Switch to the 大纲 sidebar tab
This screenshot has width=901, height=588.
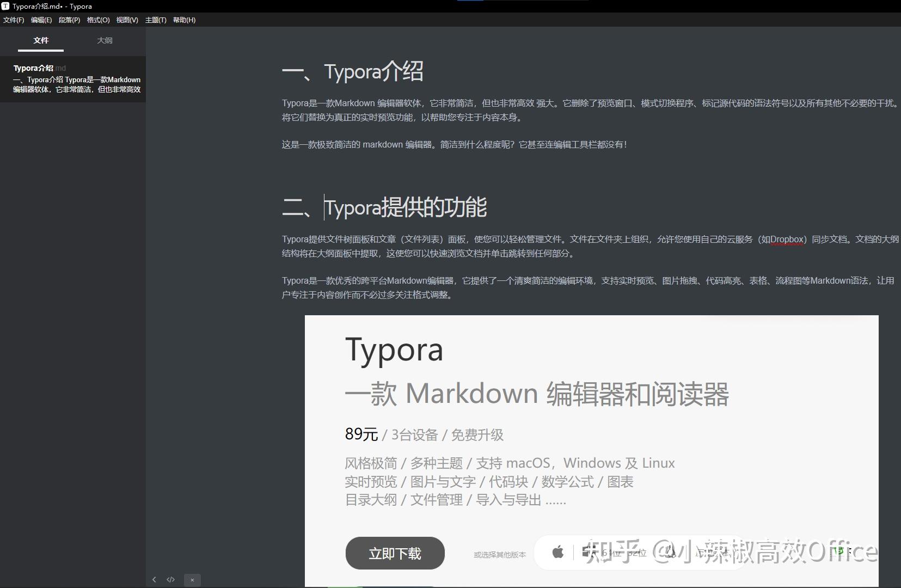click(x=105, y=41)
